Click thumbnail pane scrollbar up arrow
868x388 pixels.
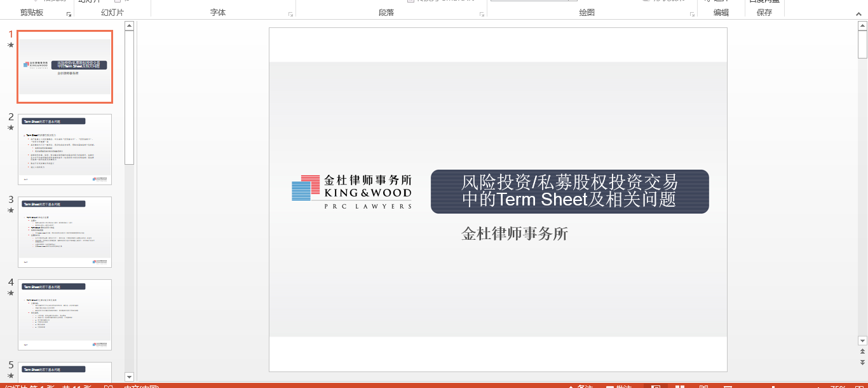[129, 26]
